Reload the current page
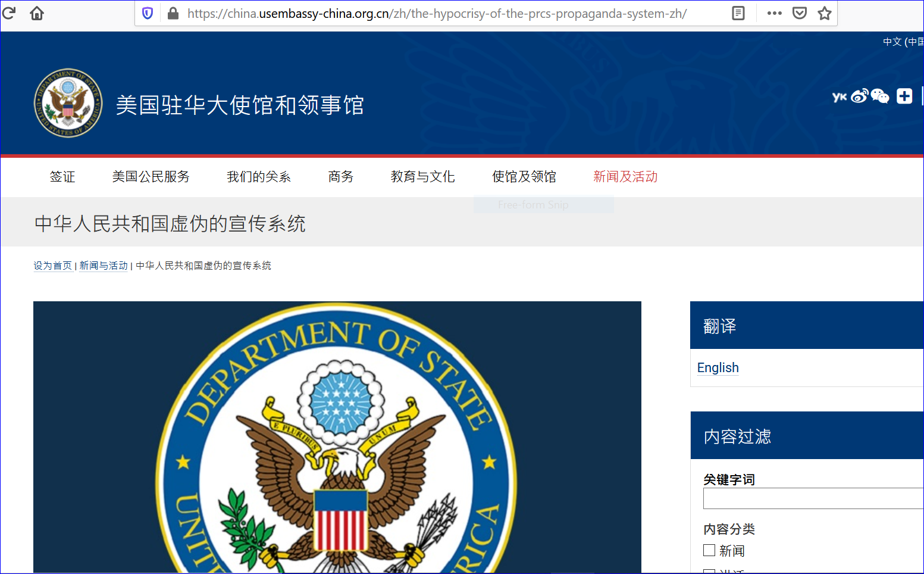This screenshot has width=924, height=574. [8, 13]
